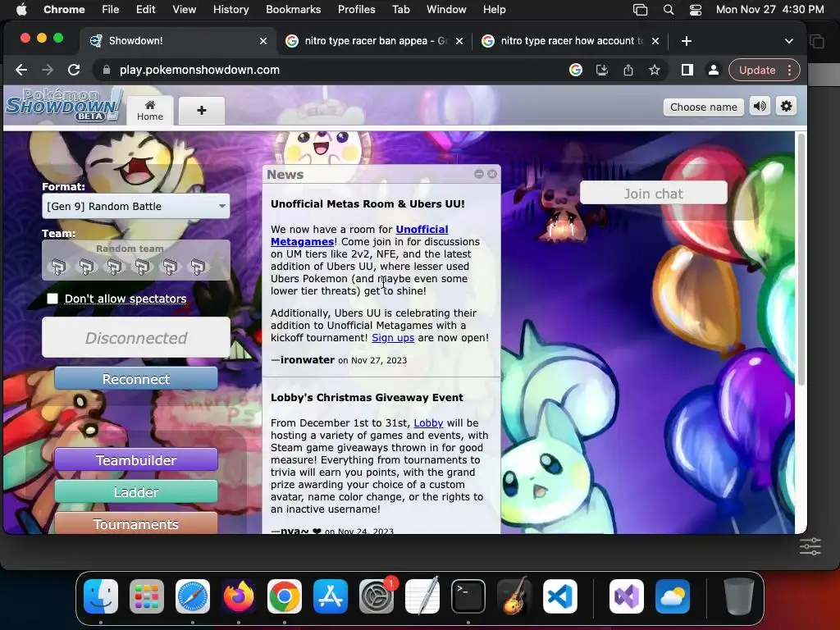
Task: Close the News panel
Action: click(492, 174)
